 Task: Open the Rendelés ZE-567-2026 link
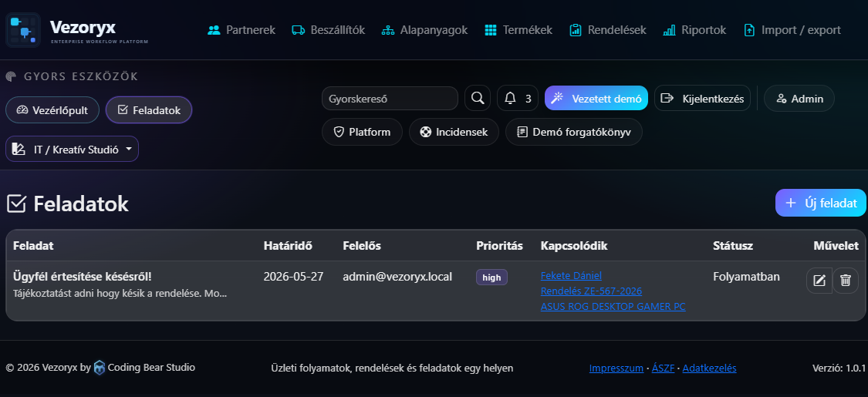tap(591, 291)
